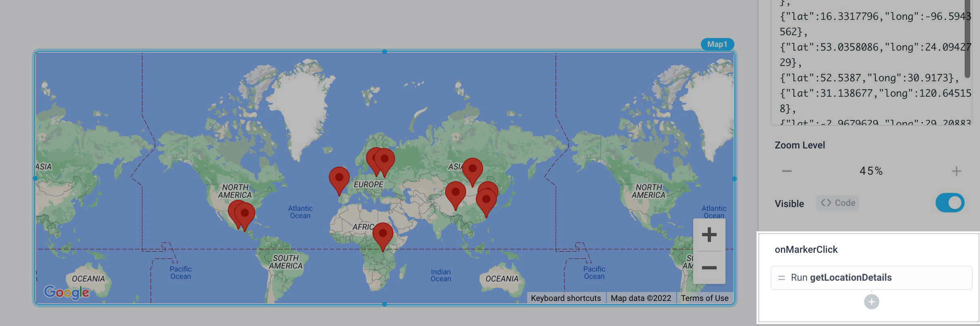Grab the handle of the getLocationDetails action row
This screenshot has width=980, height=326.
coord(782,278)
